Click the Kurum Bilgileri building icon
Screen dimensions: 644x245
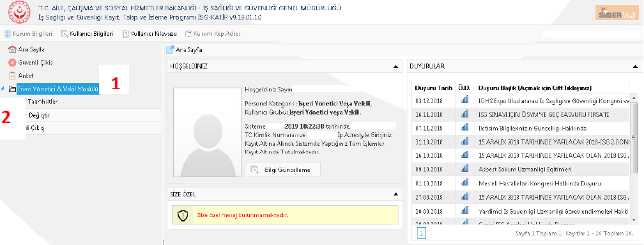coord(8,34)
